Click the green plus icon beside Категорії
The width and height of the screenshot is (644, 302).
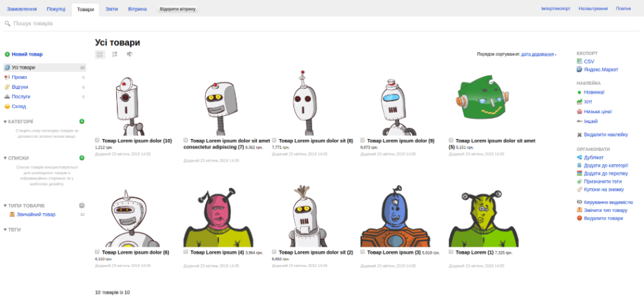(82, 122)
